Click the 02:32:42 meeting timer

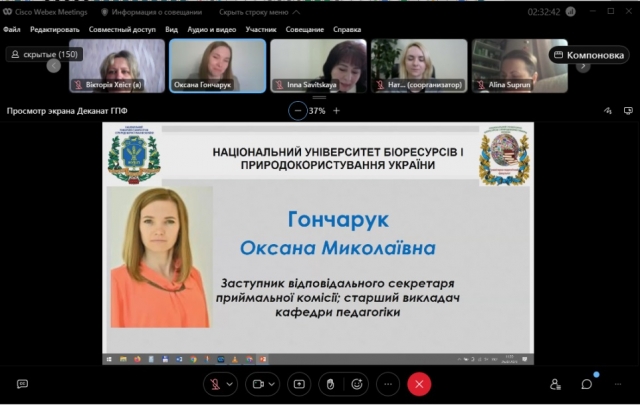[x=544, y=12]
